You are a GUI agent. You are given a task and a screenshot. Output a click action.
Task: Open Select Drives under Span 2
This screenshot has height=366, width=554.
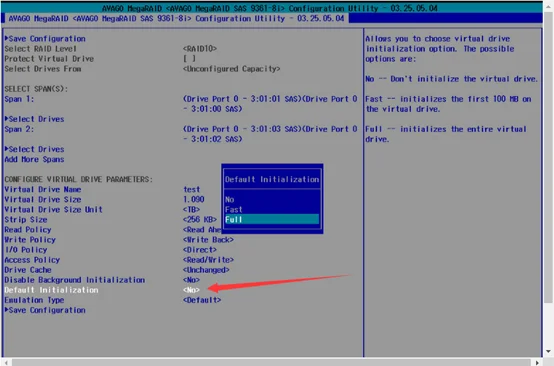click(34, 149)
